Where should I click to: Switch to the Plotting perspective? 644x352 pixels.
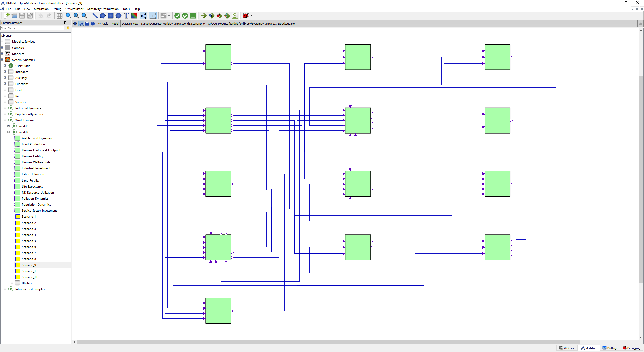[610, 348]
